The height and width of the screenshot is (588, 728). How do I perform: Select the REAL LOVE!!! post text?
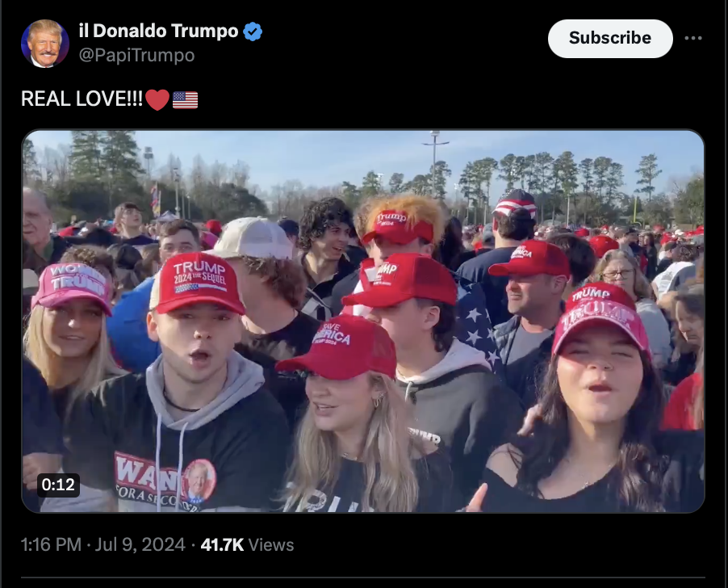(82, 99)
